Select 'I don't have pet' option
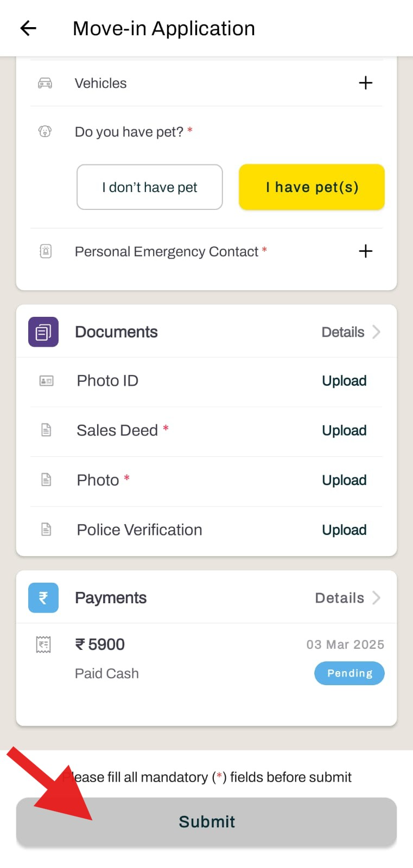The height and width of the screenshot is (868, 413). [x=149, y=187]
